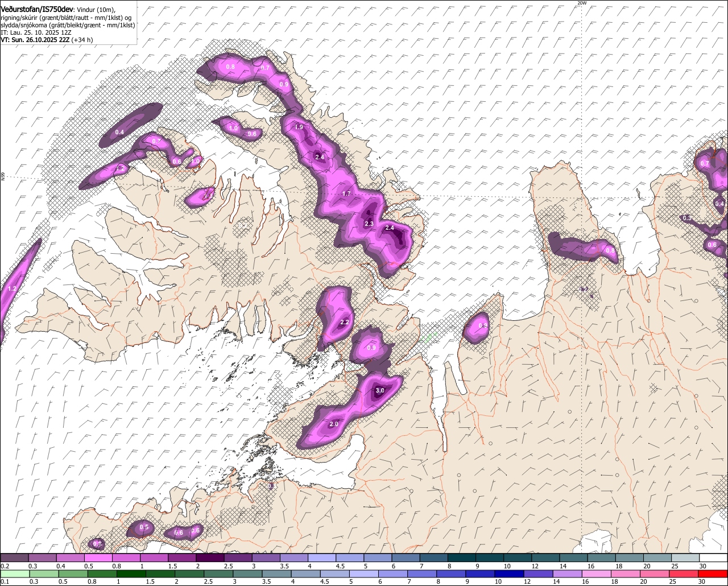Click the 20W longitude label
The image size is (728, 586).
click(581, 3)
